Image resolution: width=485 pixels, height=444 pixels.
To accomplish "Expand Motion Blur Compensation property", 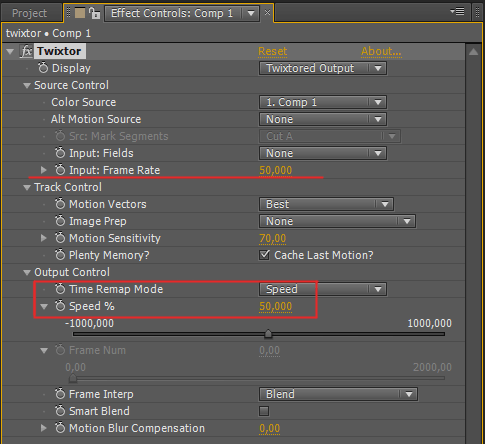I will pos(44,428).
